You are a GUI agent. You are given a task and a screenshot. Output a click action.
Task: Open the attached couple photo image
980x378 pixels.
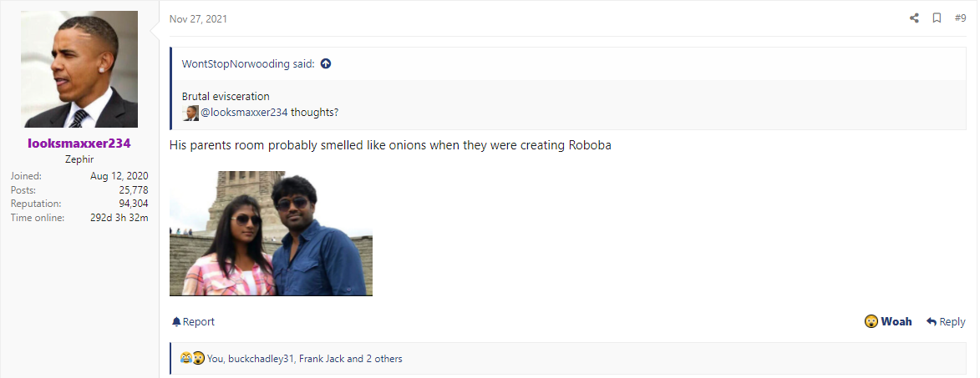(x=271, y=234)
